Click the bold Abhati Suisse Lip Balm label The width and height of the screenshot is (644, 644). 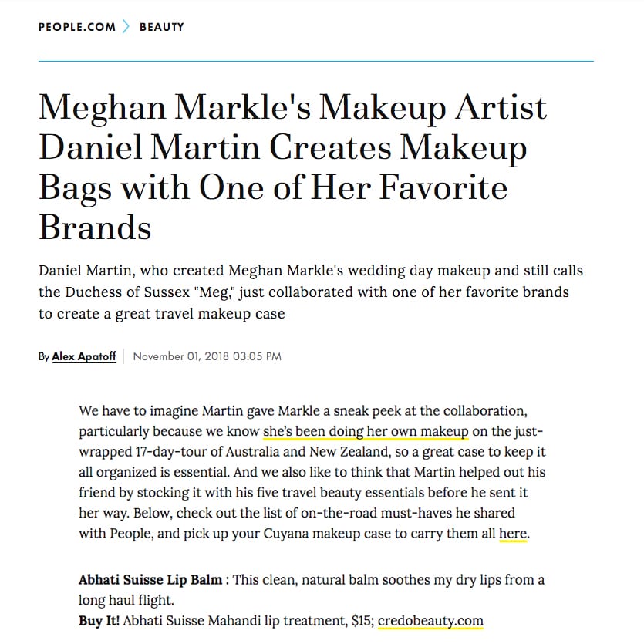(150, 579)
